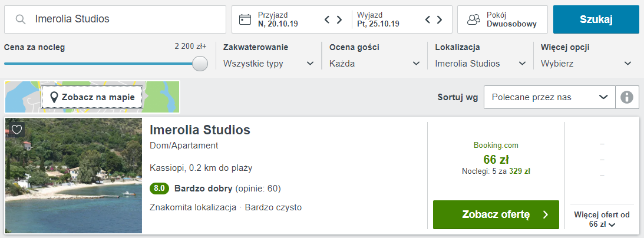Click the guests room icon

click(474, 19)
